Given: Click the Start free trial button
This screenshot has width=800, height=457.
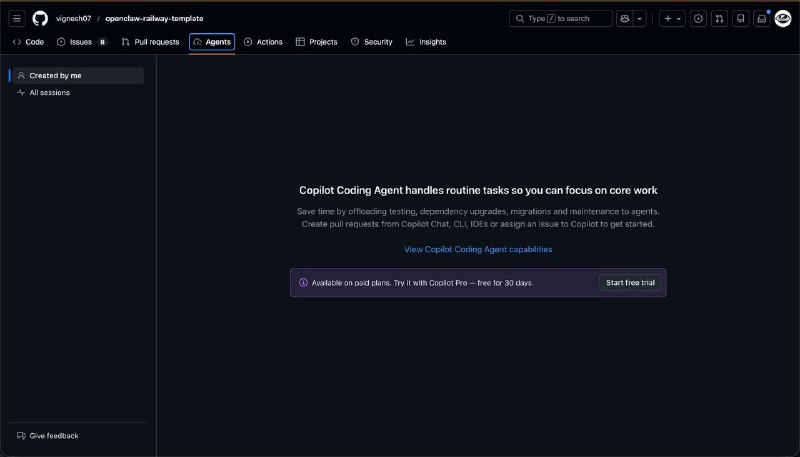Looking at the screenshot, I should click(630, 283).
